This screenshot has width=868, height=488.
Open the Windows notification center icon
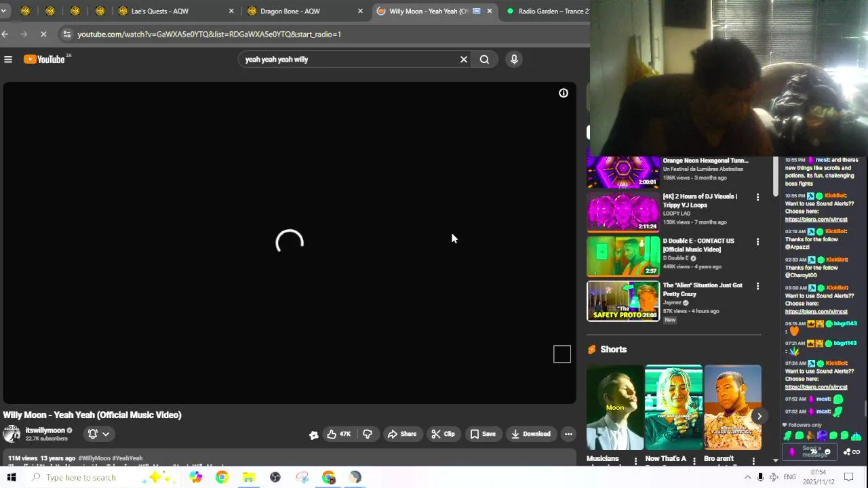tap(848, 477)
